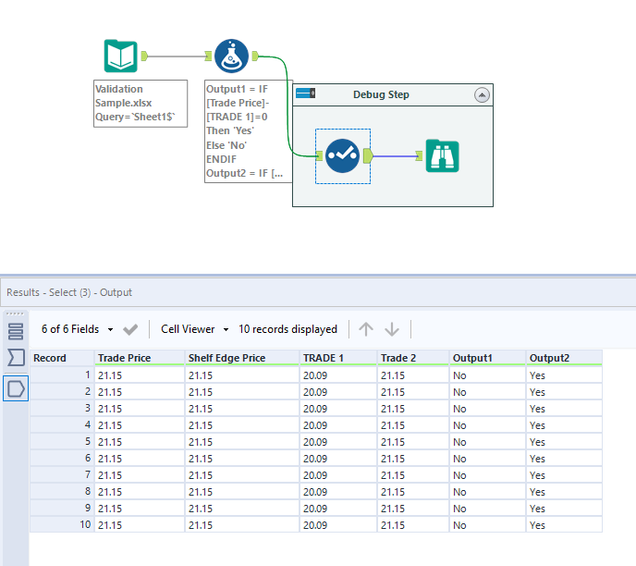
Task: Click the Formula tool flask icon
Action: [232, 57]
